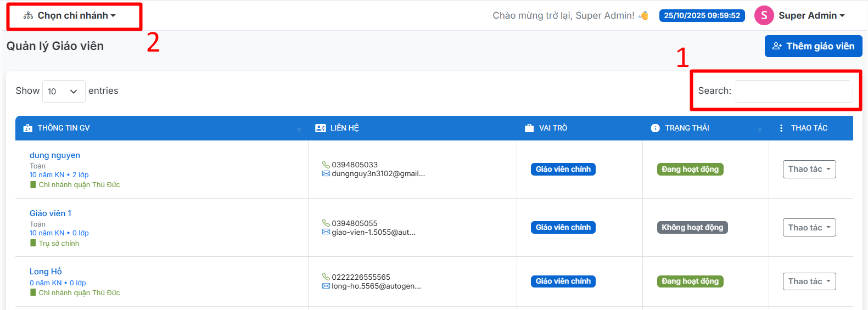Click the Super Admin avatar circle
This screenshot has width=868, height=310.
[764, 15]
